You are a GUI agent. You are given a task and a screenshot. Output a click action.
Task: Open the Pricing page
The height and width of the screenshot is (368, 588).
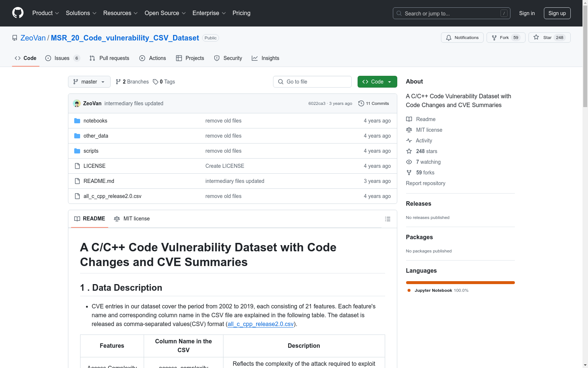point(241,13)
